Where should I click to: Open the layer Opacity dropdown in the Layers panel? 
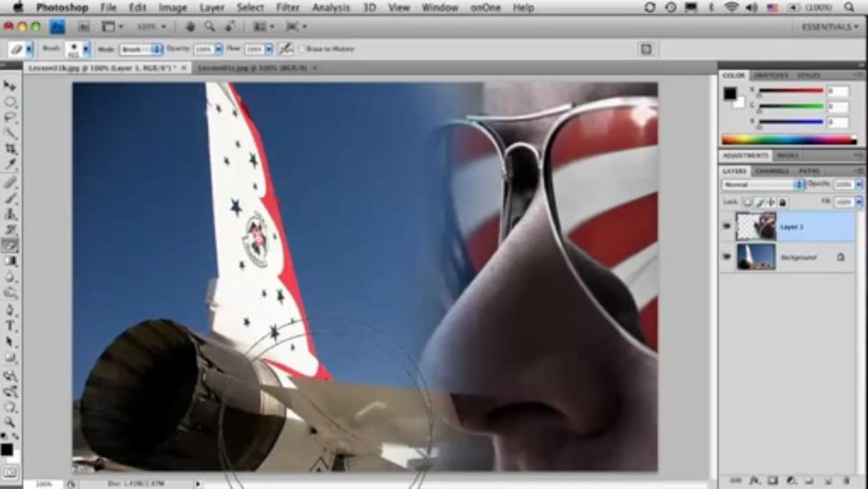tap(859, 184)
